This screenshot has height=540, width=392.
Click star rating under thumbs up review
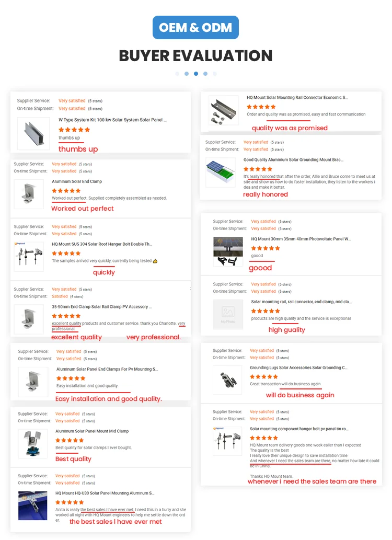coord(74,130)
